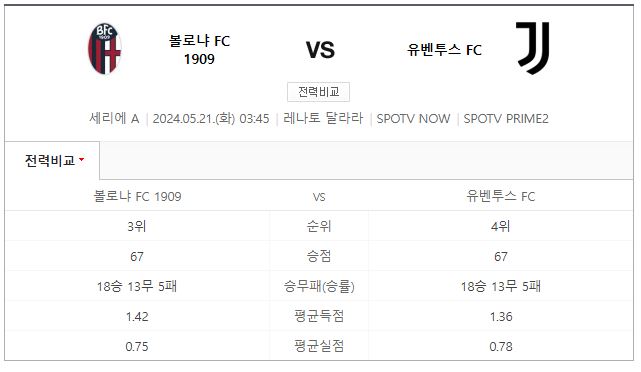641x372 pixels.
Task: Click the 레나토 달라라 stadium label
Action: click(323, 118)
